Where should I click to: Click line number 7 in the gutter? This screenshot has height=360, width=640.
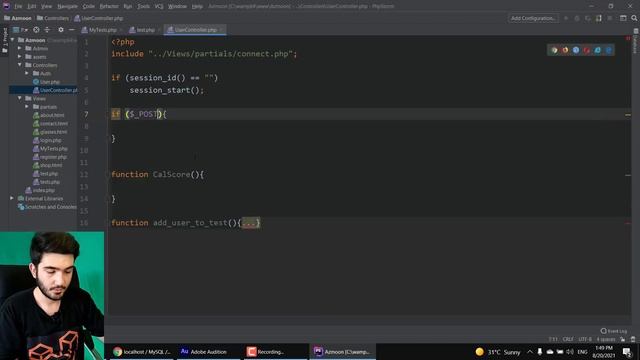(x=86, y=114)
